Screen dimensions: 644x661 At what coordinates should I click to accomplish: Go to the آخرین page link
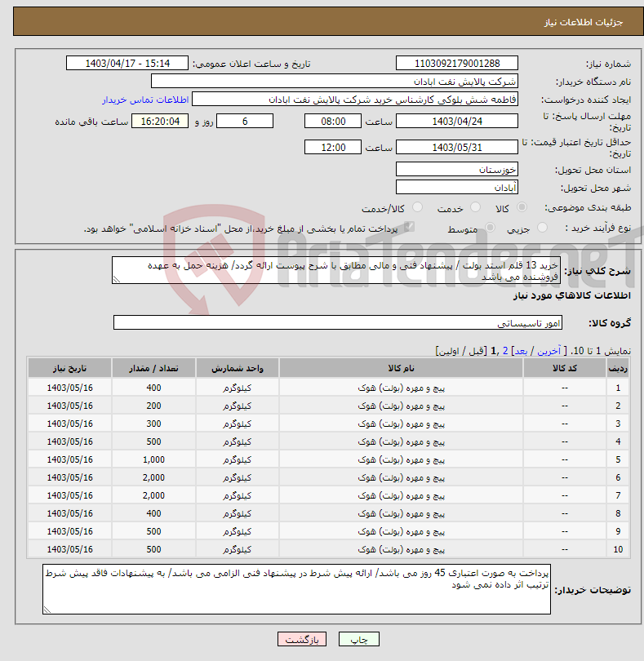point(549,351)
